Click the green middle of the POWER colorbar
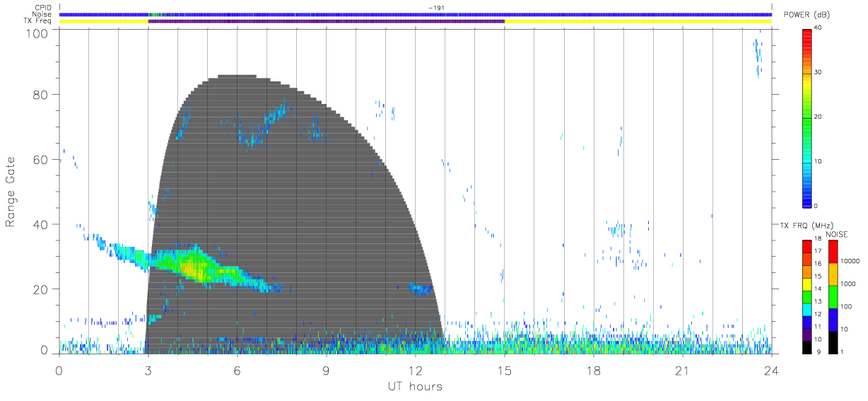Viewport: 868px width, 401px height. tap(807, 120)
